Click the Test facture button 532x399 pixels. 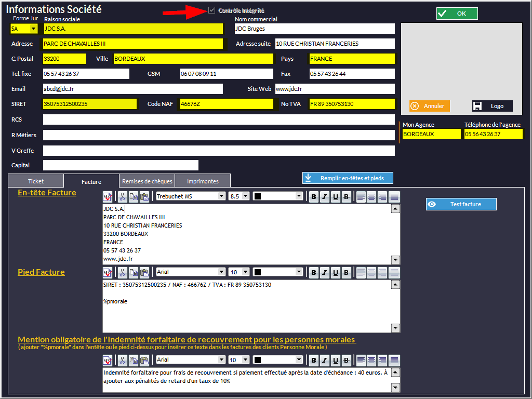coord(461,204)
